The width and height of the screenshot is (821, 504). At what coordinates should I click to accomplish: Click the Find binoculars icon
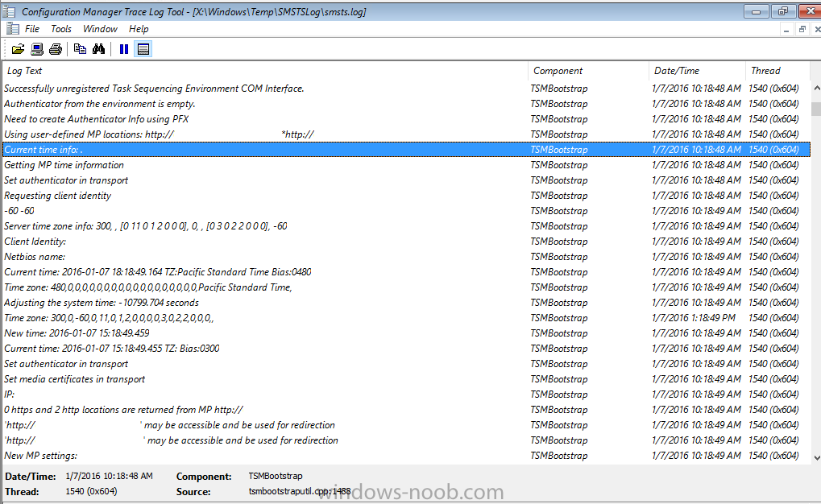98,49
